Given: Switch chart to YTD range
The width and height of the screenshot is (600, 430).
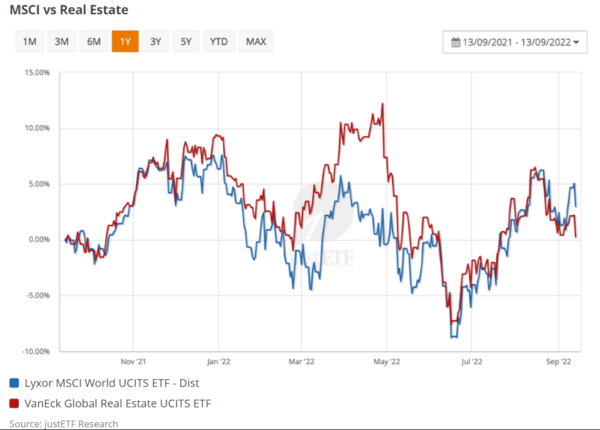Looking at the screenshot, I should (219, 41).
